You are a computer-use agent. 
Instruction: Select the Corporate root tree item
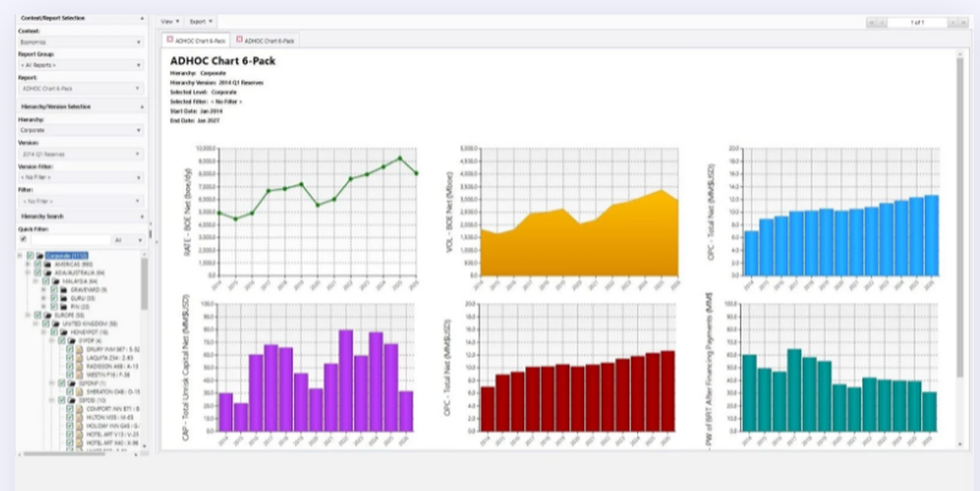coord(67,256)
